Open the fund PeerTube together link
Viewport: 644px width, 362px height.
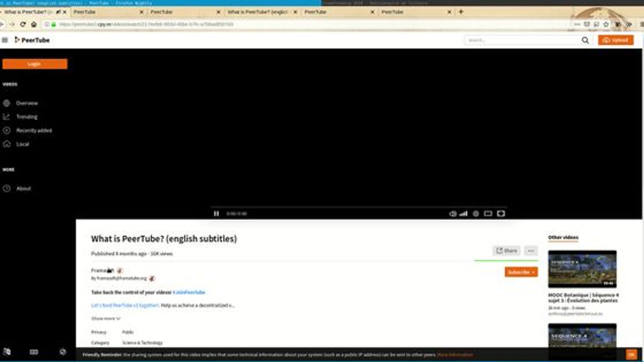coord(125,305)
